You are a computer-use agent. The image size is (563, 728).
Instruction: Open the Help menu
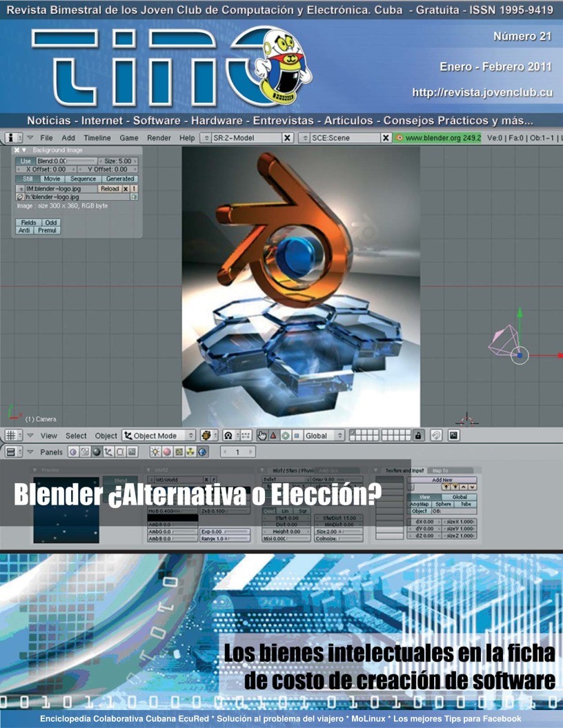[x=187, y=138]
